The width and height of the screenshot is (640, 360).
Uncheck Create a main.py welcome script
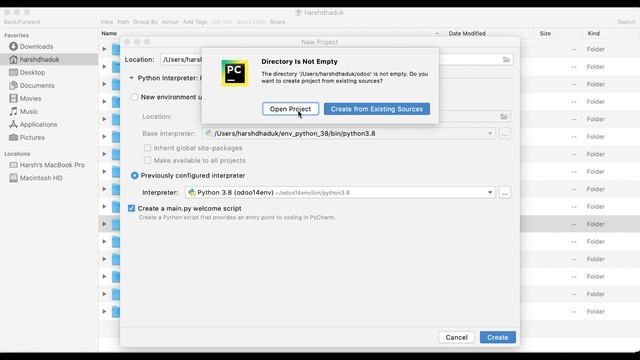pos(131,208)
